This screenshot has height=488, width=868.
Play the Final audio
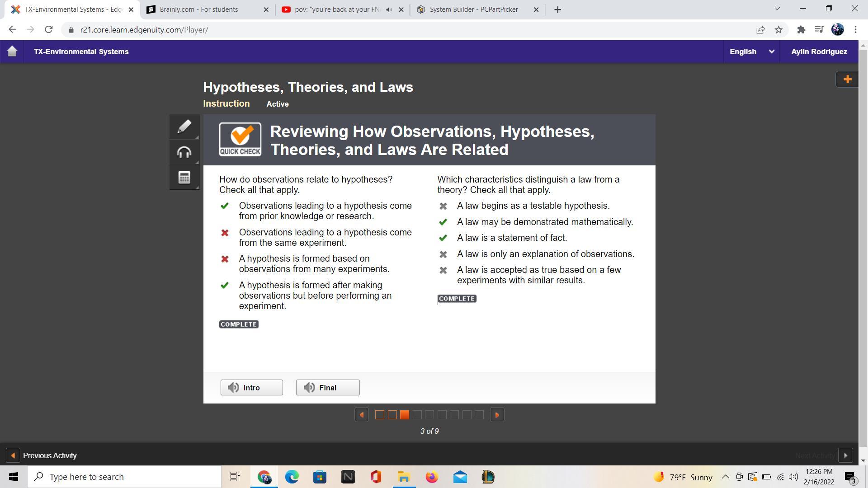(328, 388)
